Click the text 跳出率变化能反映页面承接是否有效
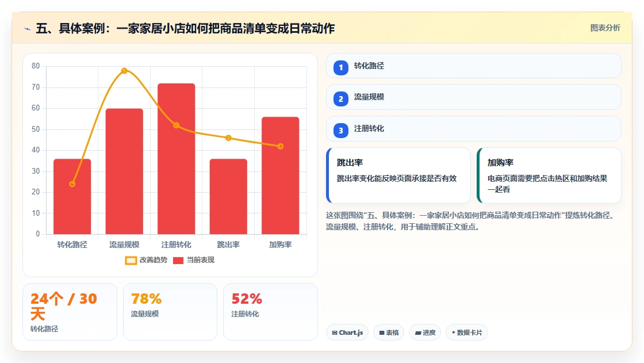The image size is (644, 363). coord(397,178)
